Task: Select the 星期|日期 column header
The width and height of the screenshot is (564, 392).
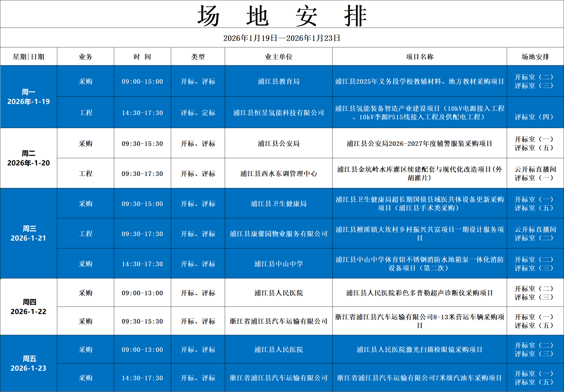Action: [x=29, y=57]
